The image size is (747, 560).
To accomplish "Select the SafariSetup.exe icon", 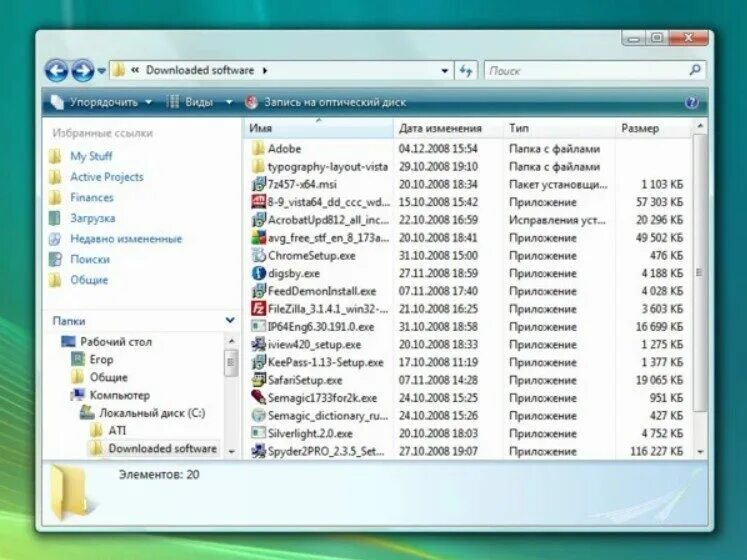I will click(258, 380).
